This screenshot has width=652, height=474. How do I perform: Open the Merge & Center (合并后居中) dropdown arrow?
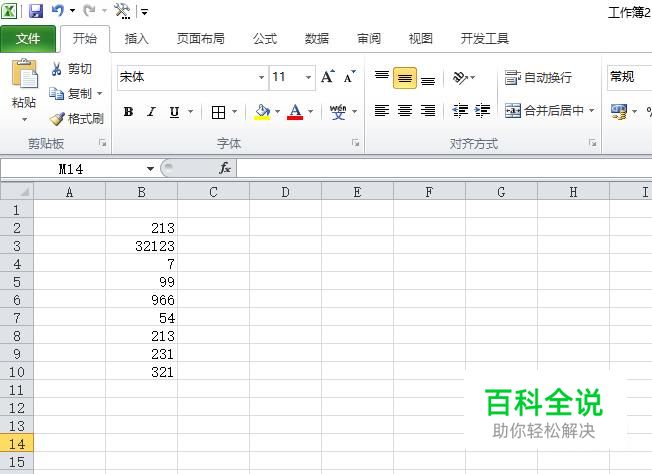[592, 111]
